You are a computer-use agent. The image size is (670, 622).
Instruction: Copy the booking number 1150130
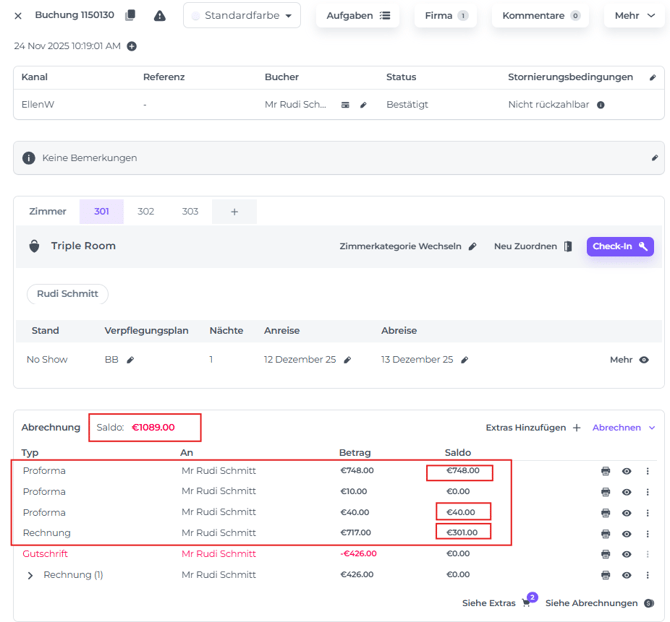[130, 16]
